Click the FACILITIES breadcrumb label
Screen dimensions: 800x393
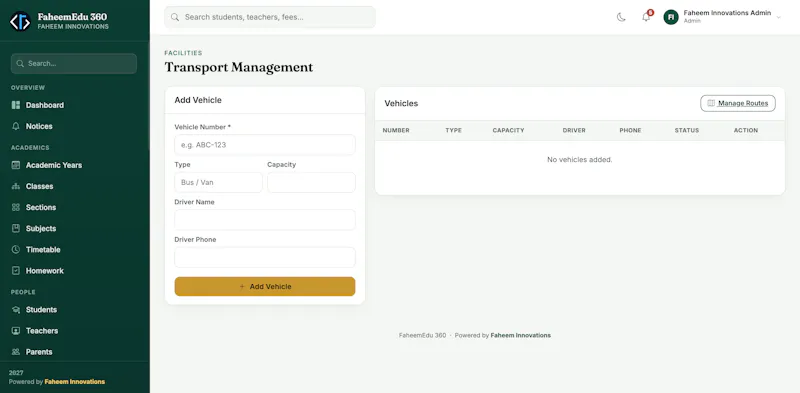pos(183,53)
